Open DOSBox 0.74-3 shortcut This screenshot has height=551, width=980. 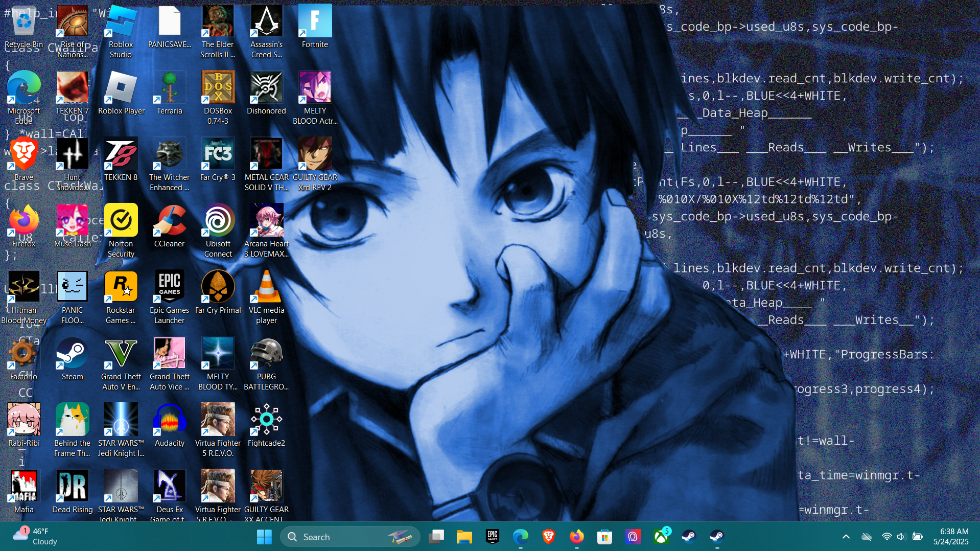[218, 98]
